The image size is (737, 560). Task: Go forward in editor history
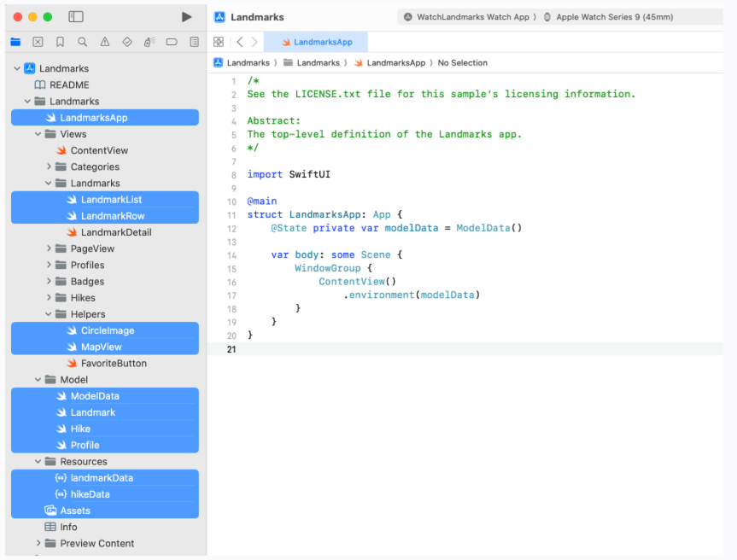pos(254,42)
